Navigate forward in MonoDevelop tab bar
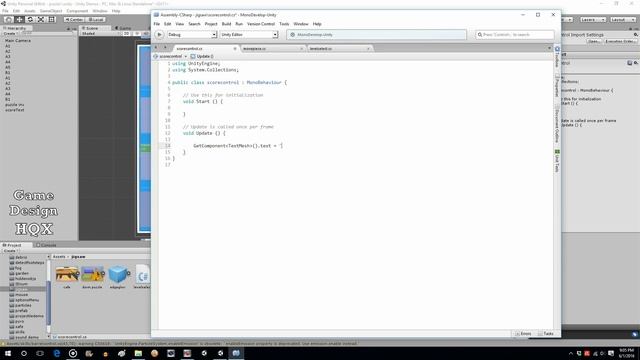 coord(165,48)
